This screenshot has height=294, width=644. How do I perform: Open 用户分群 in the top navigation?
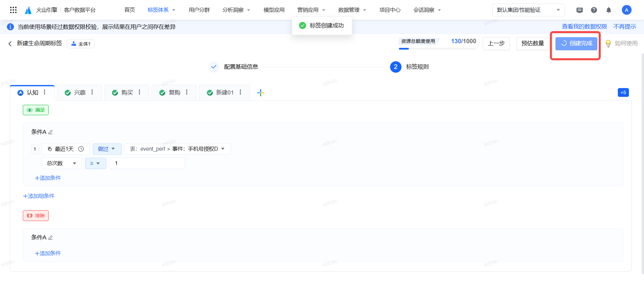pos(199,10)
